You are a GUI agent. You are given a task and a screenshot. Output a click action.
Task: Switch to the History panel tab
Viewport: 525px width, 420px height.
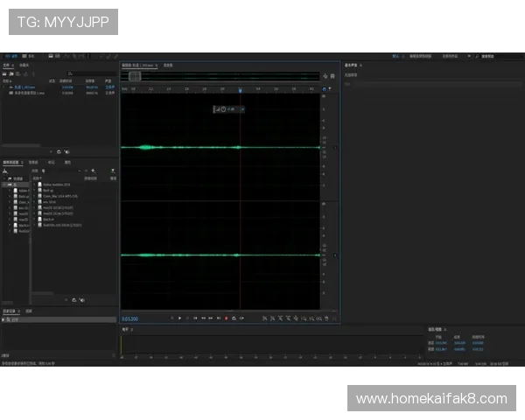[x=10, y=311]
